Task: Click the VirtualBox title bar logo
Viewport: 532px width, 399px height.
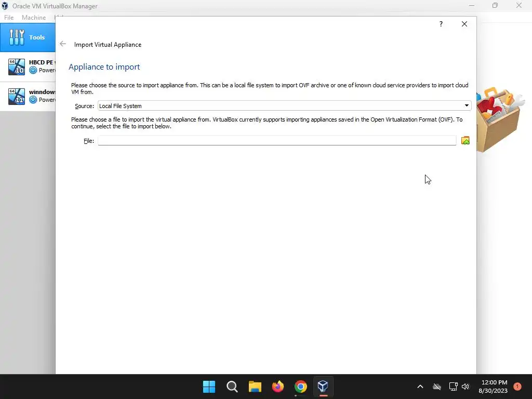Action: point(5,6)
